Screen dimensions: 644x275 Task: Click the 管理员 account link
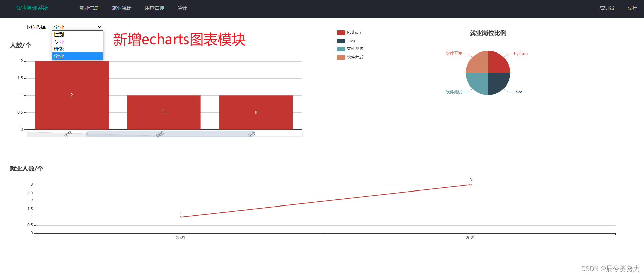coord(607,8)
